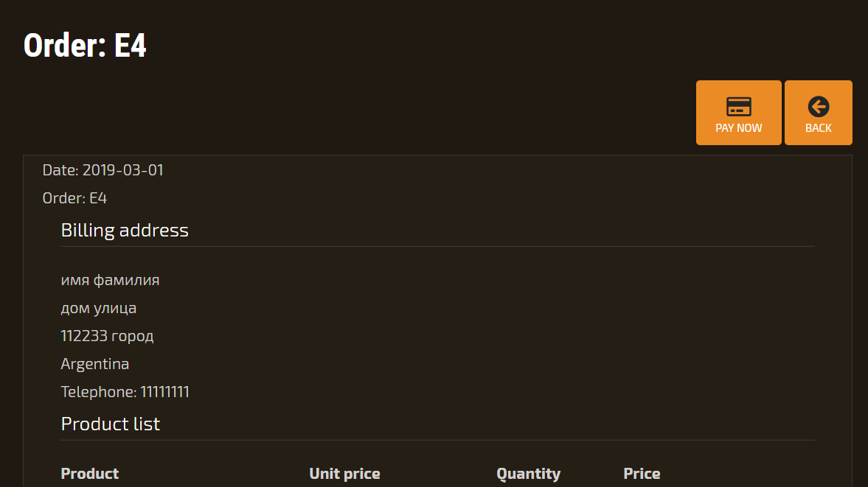This screenshot has height=487, width=868.
Task: Click the Product column header
Action: [x=89, y=474]
